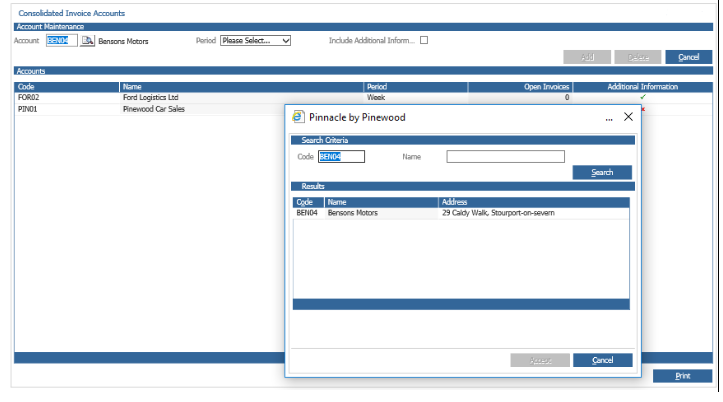Click open invoices value 0
This screenshot has width=723, height=402.
(x=567, y=97)
